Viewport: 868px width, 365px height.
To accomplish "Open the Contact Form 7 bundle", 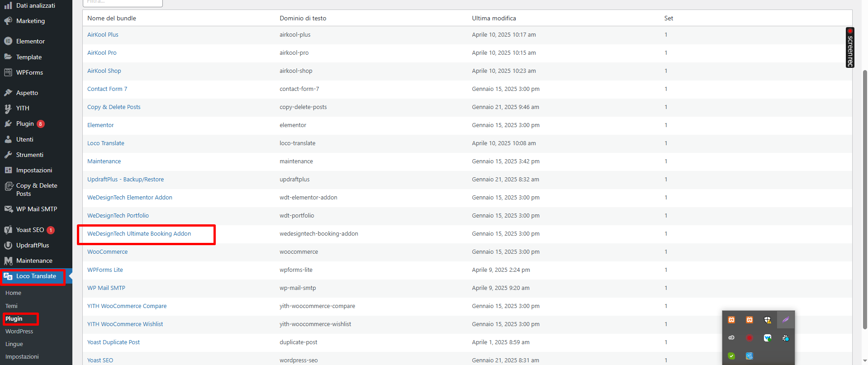I will point(107,89).
